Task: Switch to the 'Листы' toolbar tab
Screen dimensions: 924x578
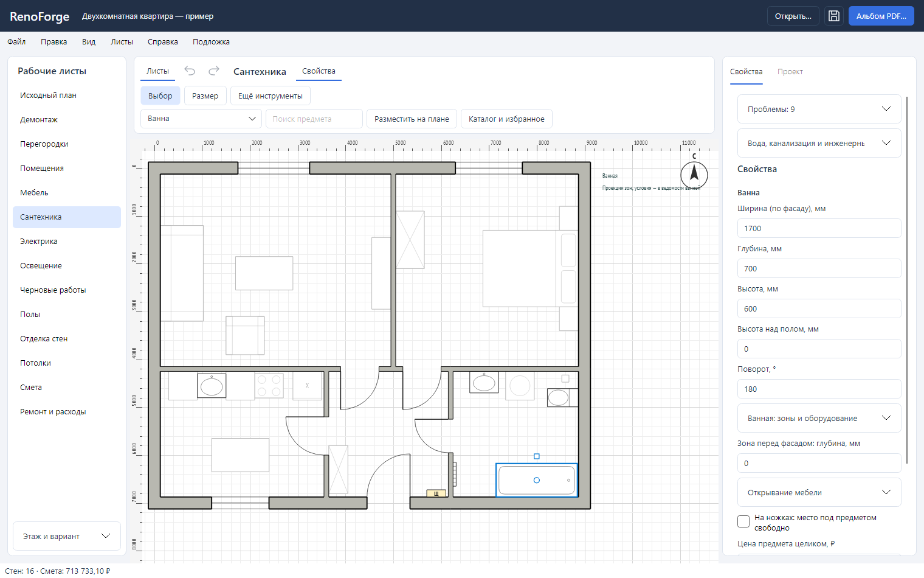Action: tap(157, 71)
